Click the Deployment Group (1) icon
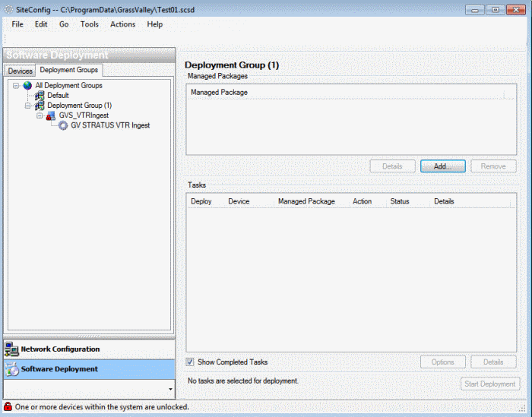 pos(40,106)
